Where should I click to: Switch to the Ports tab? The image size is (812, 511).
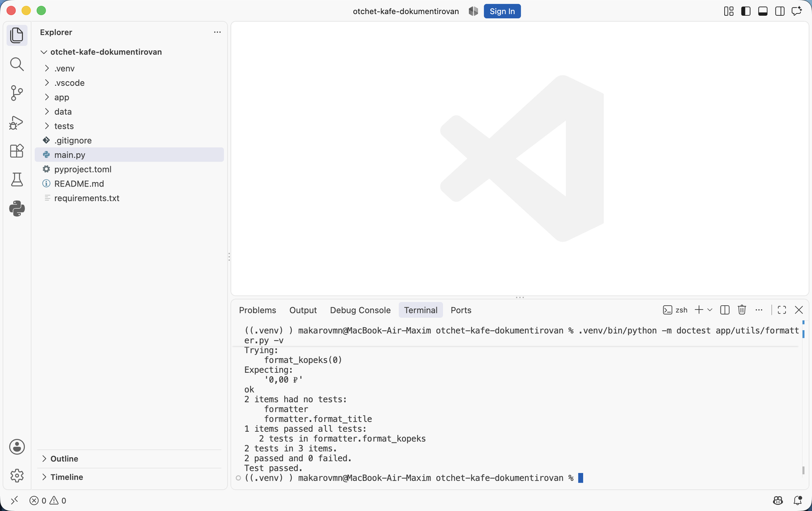click(x=461, y=310)
